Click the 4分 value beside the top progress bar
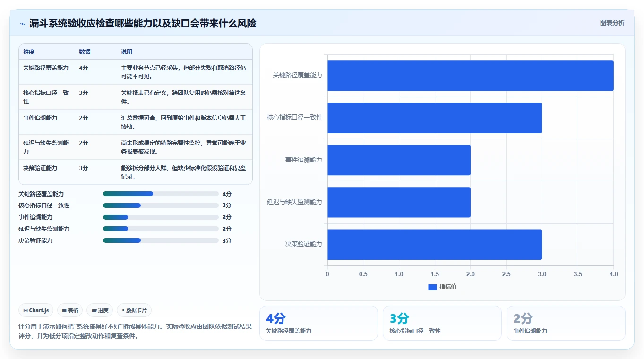 pyautogui.click(x=227, y=194)
